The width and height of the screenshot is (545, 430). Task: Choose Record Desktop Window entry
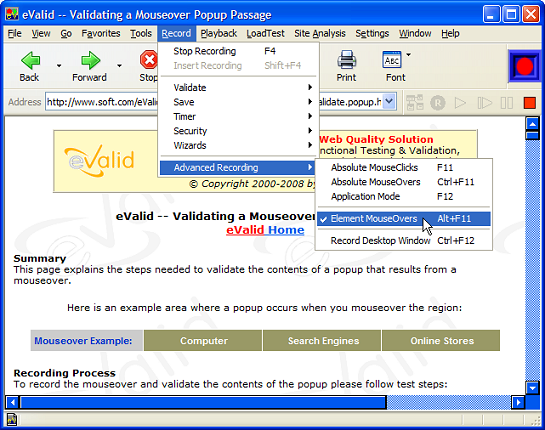pos(404,241)
